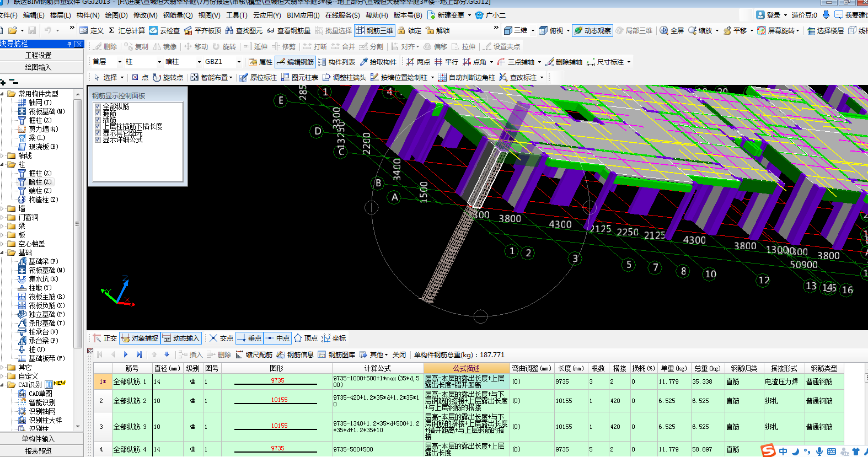Open the 首层 floor dropdown
868x457 pixels.
119,62
